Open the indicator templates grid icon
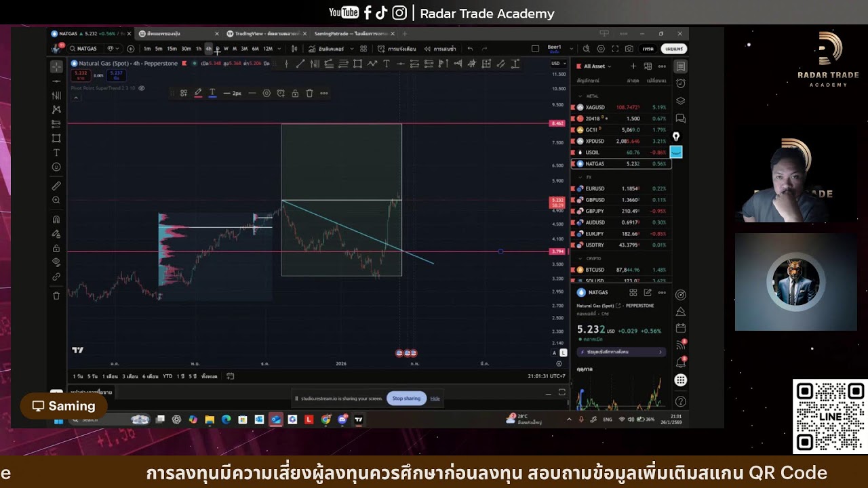Viewport: 868px width, 488px height. click(363, 49)
